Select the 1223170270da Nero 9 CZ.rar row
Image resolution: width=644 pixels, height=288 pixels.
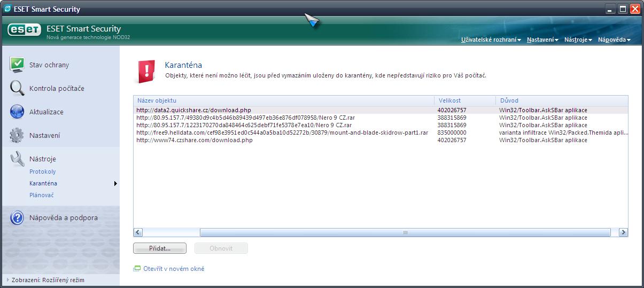click(381, 125)
